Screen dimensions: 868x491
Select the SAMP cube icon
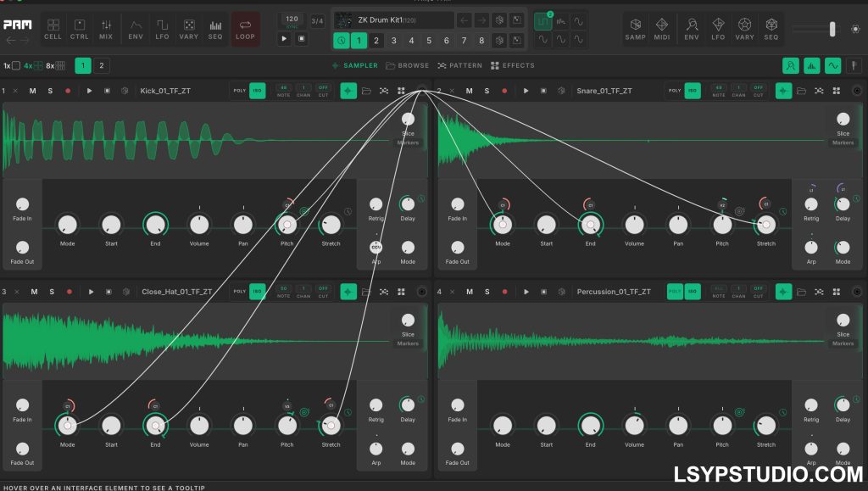coord(636,30)
